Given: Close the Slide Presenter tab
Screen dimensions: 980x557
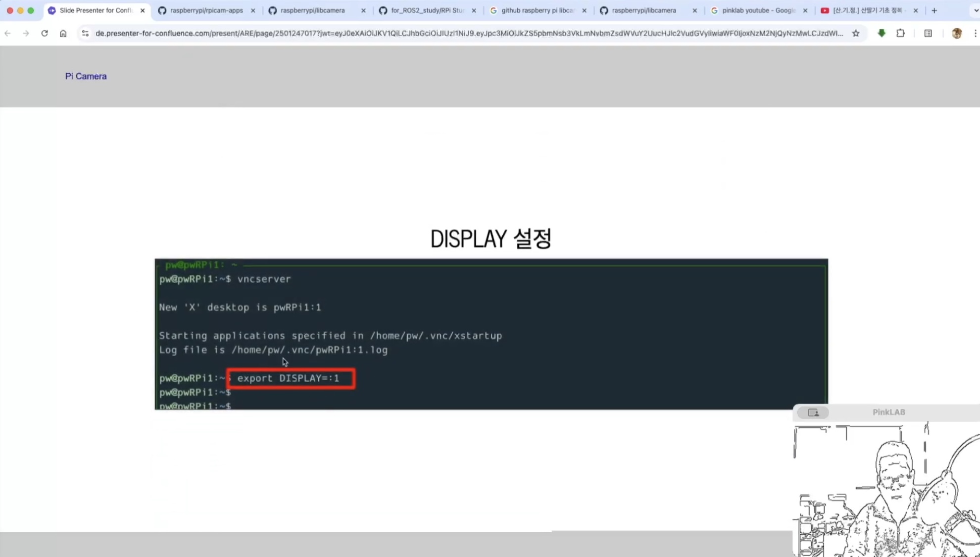Looking at the screenshot, I should [x=143, y=10].
